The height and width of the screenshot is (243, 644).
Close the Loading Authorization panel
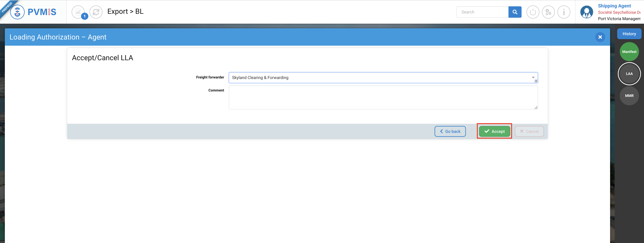coord(600,37)
